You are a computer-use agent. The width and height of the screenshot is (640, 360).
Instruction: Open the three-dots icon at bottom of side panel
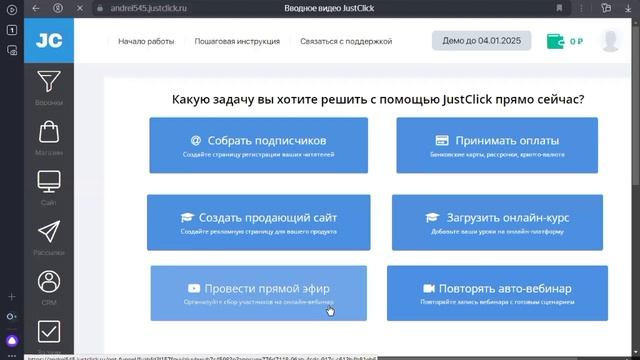[12, 356]
